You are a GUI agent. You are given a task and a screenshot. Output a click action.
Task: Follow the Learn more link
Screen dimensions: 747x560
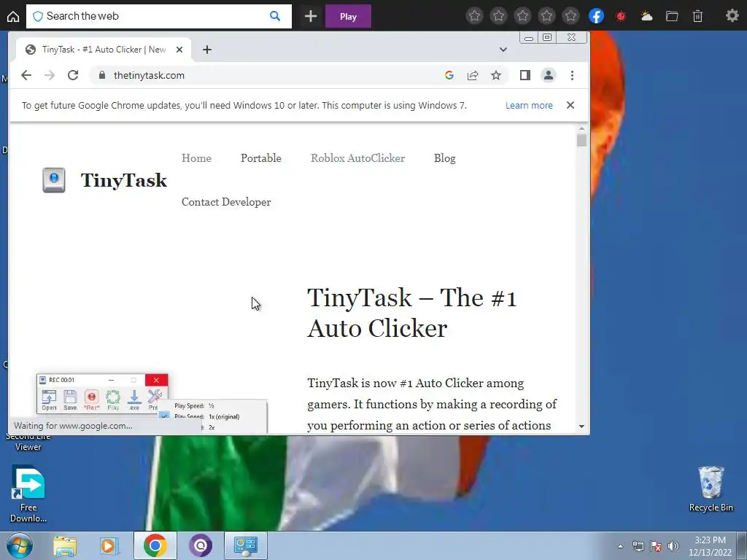click(529, 105)
